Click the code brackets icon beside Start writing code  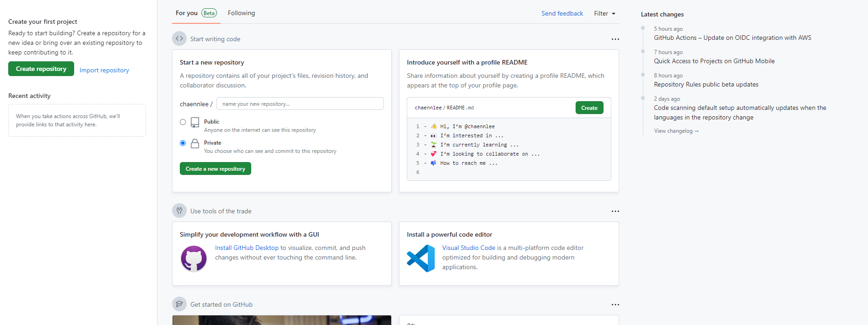(x=179, y=38)
